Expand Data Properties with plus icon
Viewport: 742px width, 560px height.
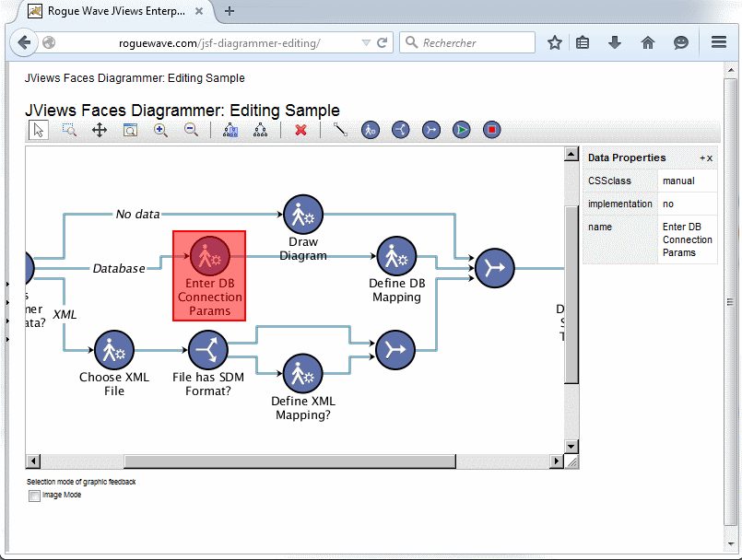click(701, 158)
